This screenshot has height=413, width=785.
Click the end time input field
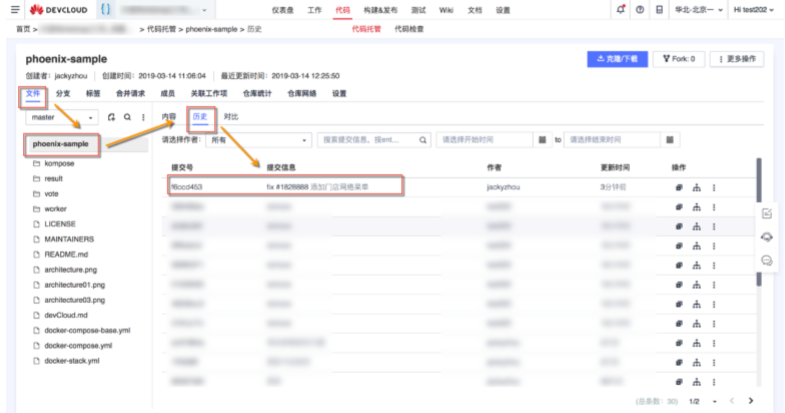(x=612, y=140)
